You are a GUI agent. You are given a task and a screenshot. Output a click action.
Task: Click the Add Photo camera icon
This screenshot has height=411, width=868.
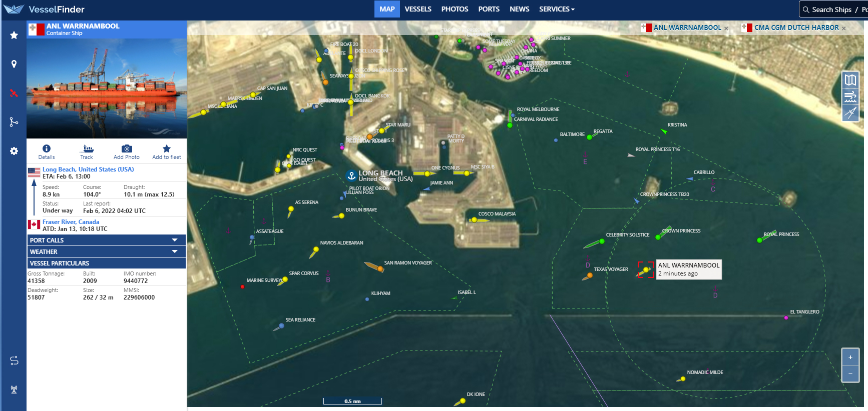click(x=127, y=148)
